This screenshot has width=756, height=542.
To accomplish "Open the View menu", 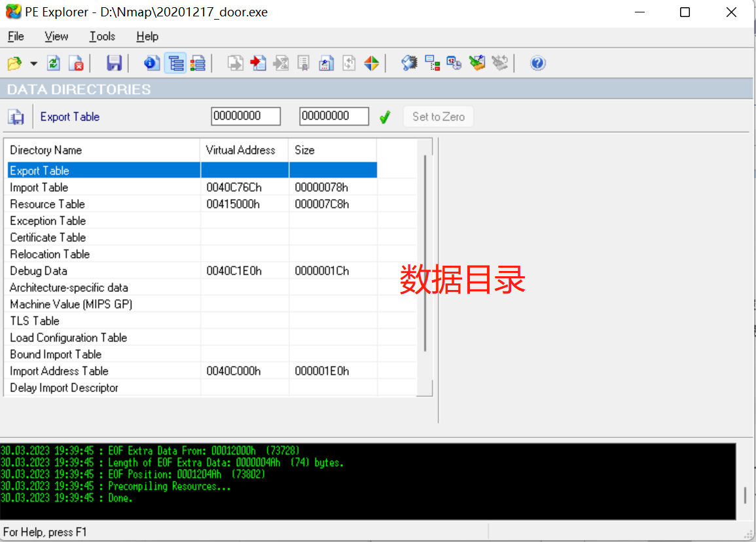I will tap(56, 37).
